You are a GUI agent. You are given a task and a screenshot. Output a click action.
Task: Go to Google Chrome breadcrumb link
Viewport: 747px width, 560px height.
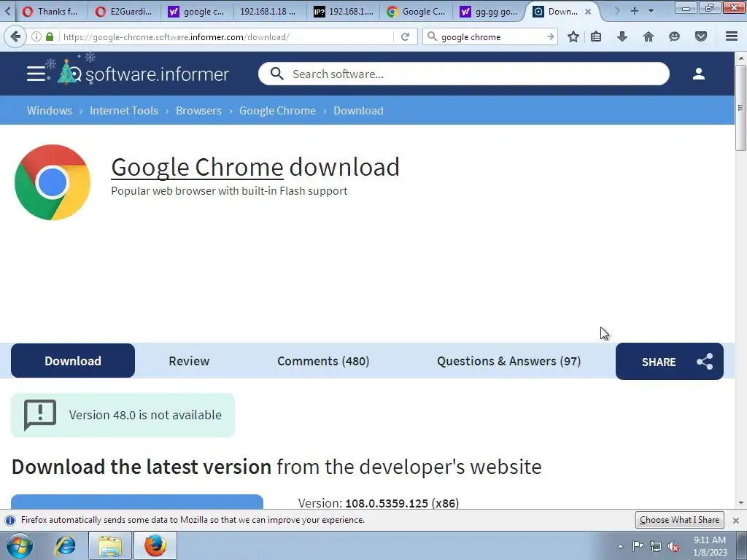pyautogui.click(x=277, y=111)
